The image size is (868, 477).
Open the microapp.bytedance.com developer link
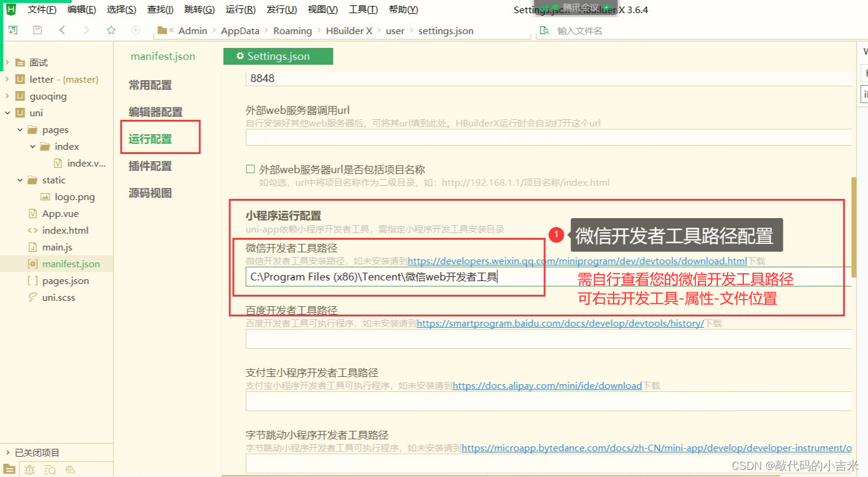[656, 448]
